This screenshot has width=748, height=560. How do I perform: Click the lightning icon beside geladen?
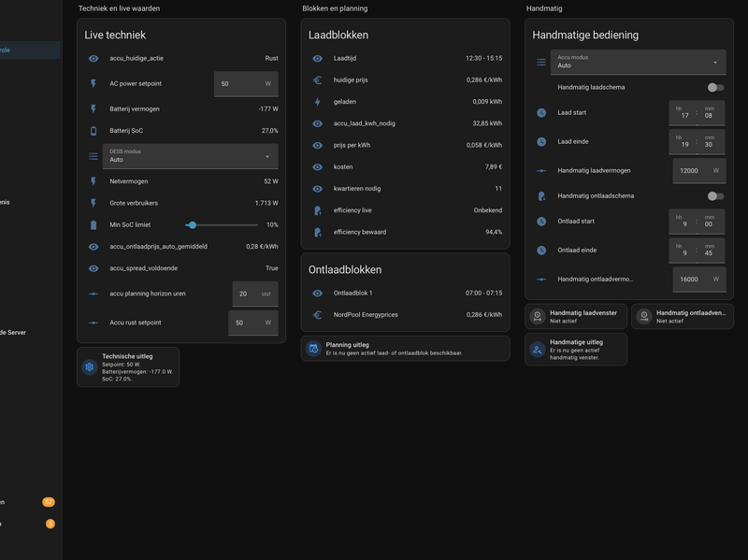click(317, 102)
